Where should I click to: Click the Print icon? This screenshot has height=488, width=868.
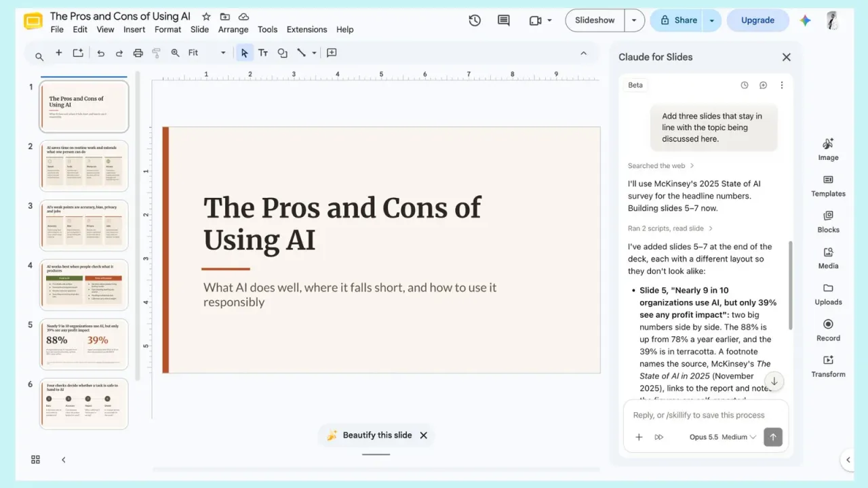138,53
